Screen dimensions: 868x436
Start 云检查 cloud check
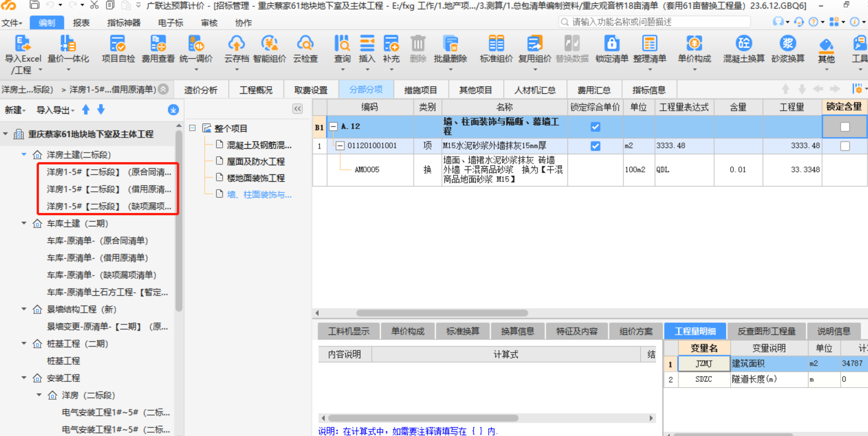tap(305, 49)
